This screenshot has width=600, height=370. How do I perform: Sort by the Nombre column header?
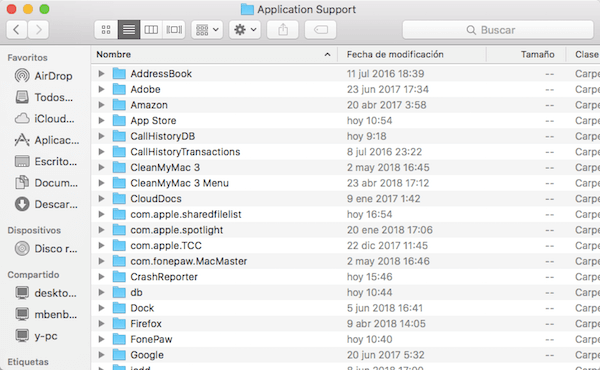pyautogui.click(x=214, y=54)
